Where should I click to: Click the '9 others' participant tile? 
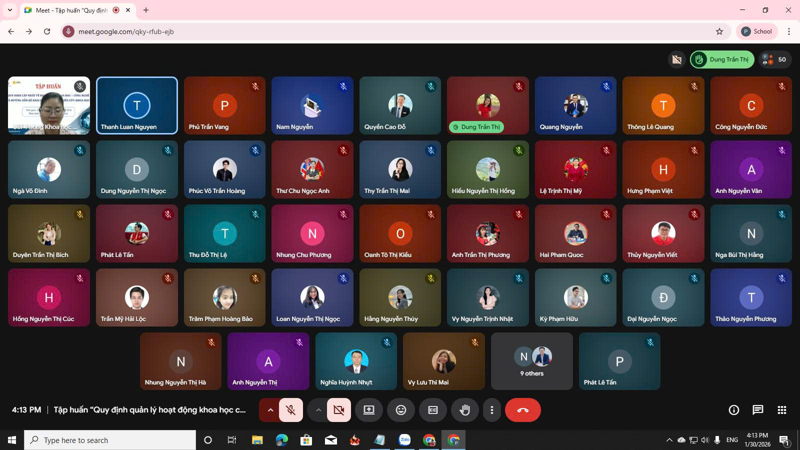click(532, 361)
